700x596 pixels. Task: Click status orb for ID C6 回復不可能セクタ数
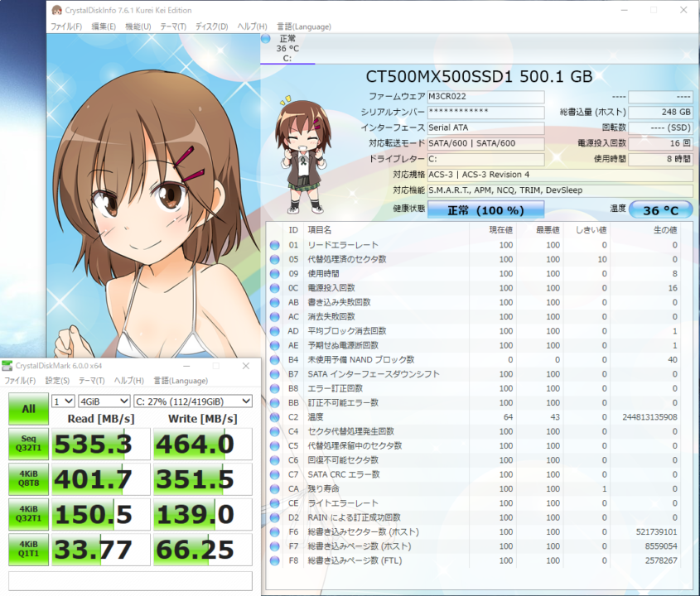[274, 460]
